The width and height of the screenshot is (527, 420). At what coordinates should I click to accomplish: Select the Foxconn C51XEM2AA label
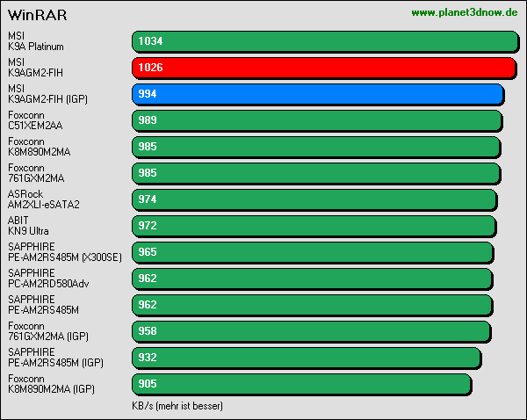pyautogui.click(x=35, y=120)
